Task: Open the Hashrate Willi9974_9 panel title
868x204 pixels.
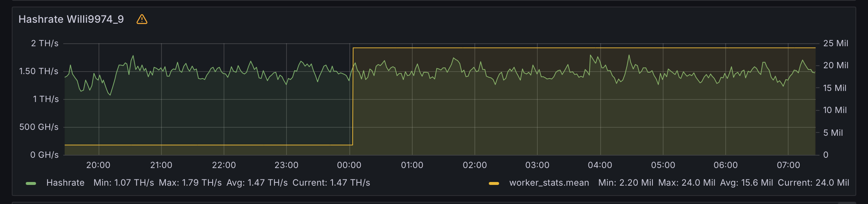Action: tap(71, 19)
